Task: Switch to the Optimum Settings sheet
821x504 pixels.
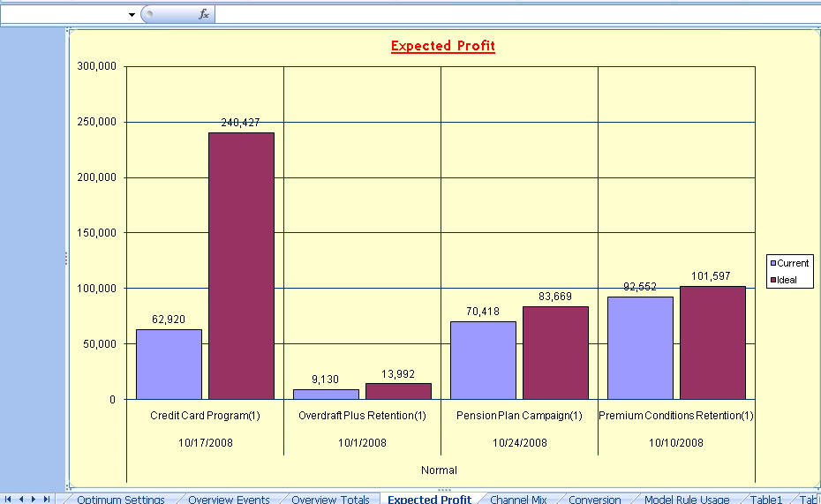Action: (x=120, y=500)
